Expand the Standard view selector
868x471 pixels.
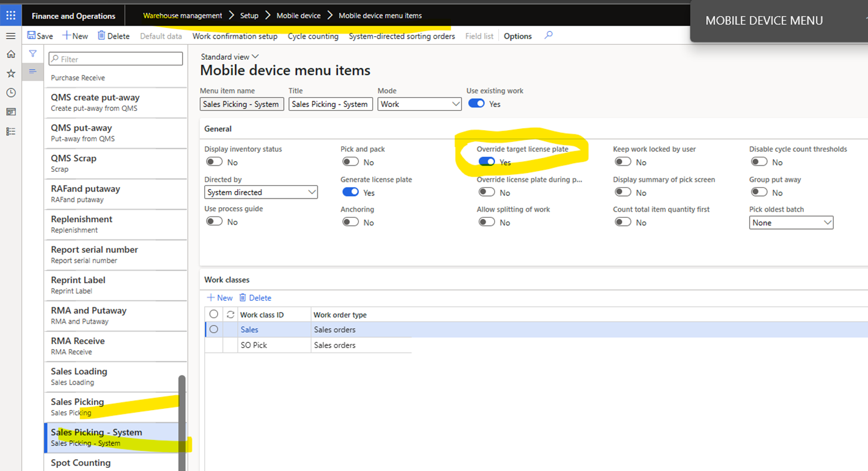pyautogui.click(x=229, y=57)
